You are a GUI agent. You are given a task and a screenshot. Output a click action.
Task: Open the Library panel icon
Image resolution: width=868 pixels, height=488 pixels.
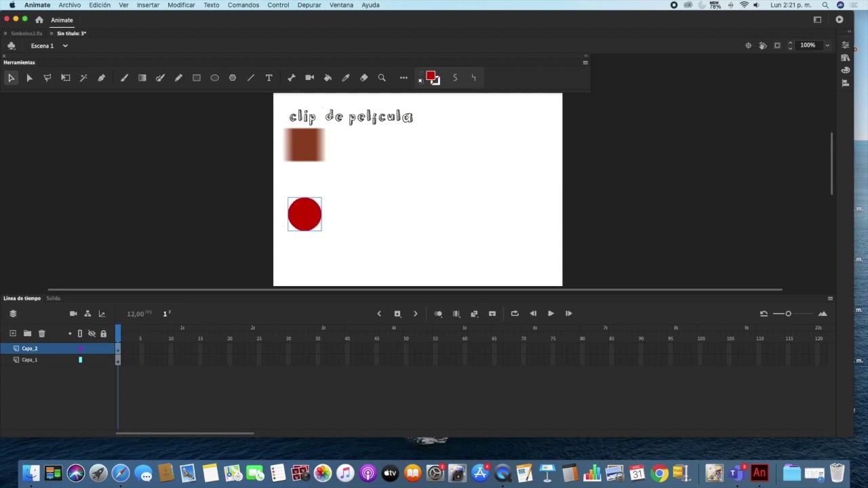[846, 58]
